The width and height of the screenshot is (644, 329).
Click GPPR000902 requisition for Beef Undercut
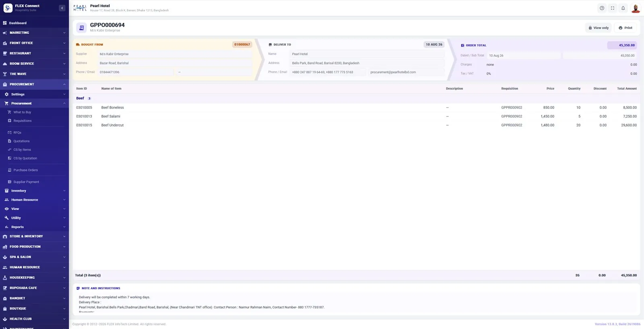(512, 125)
